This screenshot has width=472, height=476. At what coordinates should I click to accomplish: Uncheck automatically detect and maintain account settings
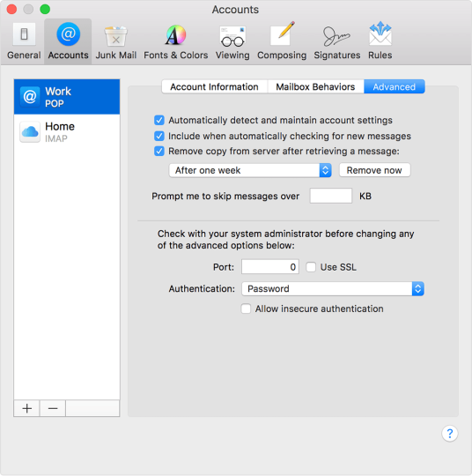pos(159,120)
